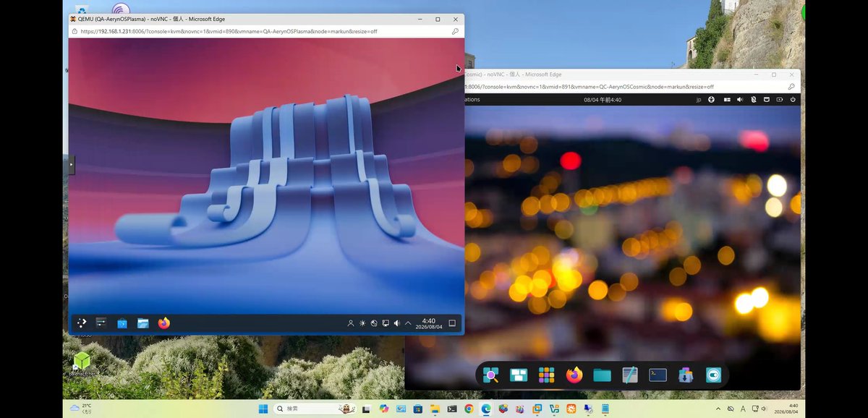The width and height of the screenshot is (868, 418).
Task: Expand the noVNC side control handle
Action: 71,165
